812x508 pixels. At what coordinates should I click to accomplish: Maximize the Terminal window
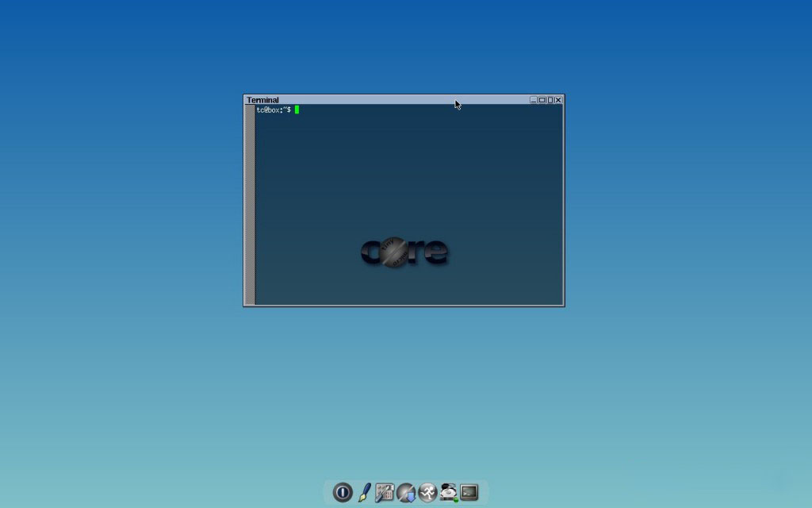pyautogui.click(x=542, y=100)
